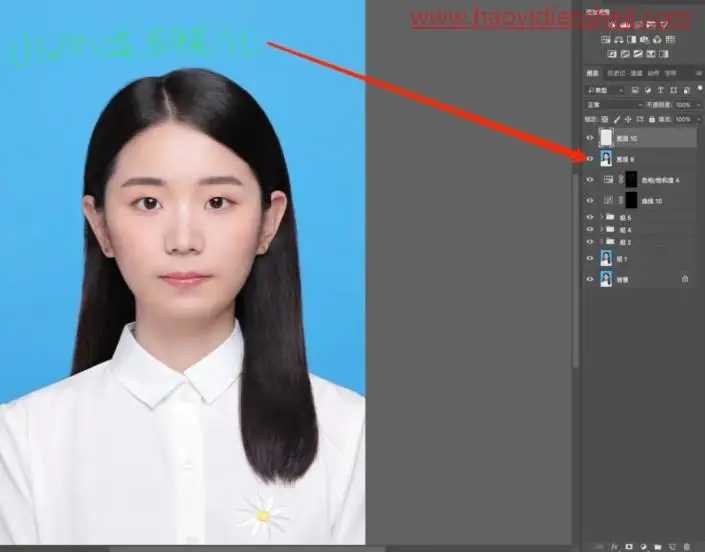Switch to the 动作 tab
This screenshot has width=705, height=552.
(654, 73)
